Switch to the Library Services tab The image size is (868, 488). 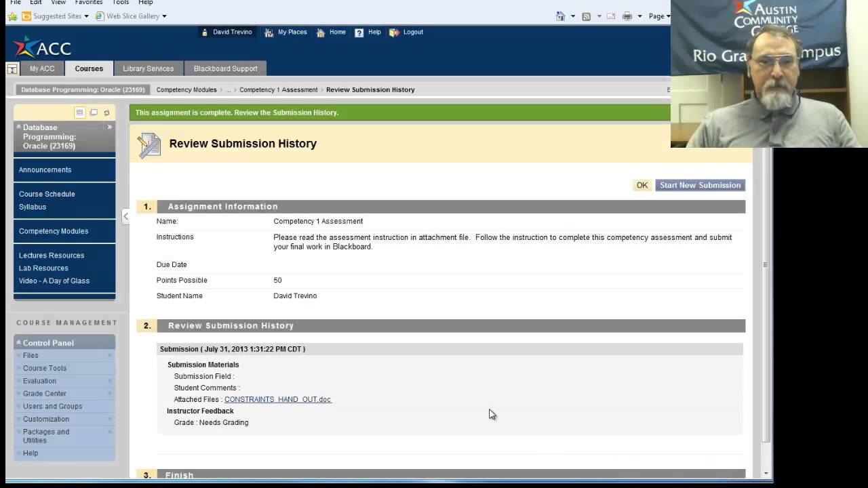[148, 68]
